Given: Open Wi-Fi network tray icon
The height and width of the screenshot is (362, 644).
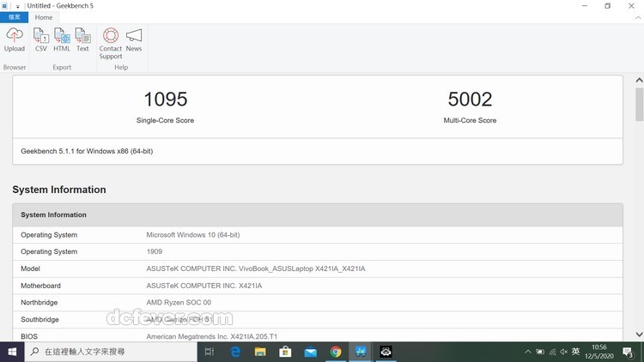Looking at the screenshot, I should tap(552, 352).
